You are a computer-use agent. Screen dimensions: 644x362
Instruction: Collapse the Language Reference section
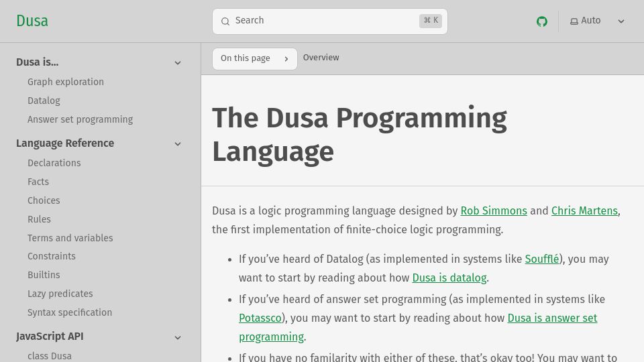point(177,144)
